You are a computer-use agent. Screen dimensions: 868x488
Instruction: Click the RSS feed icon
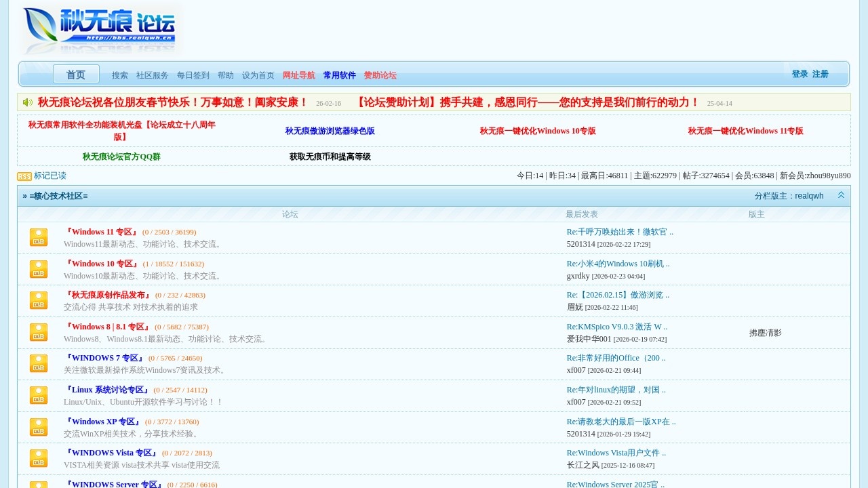pos(23,176)
